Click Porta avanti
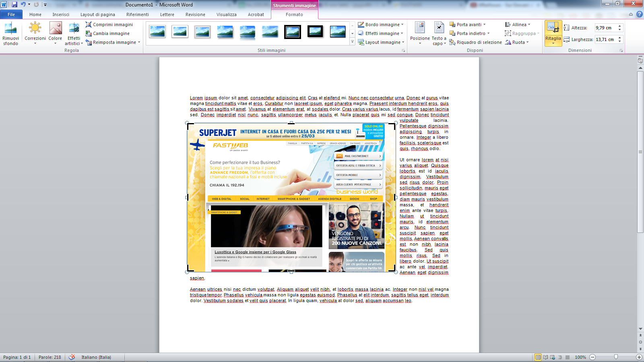The image size is (644, 362). (465, 25)
